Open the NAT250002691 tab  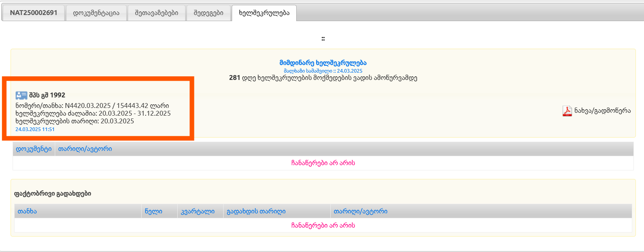pos(34,13)
